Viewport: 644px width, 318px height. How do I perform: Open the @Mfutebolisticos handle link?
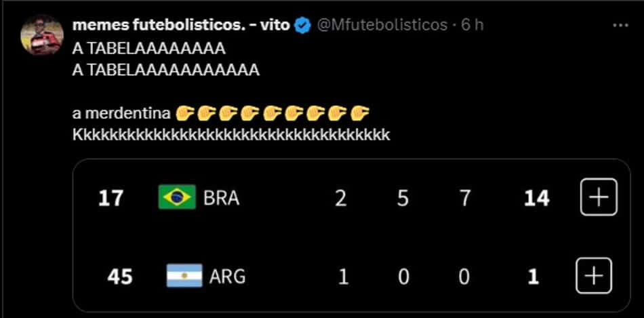tap(382, 26)
